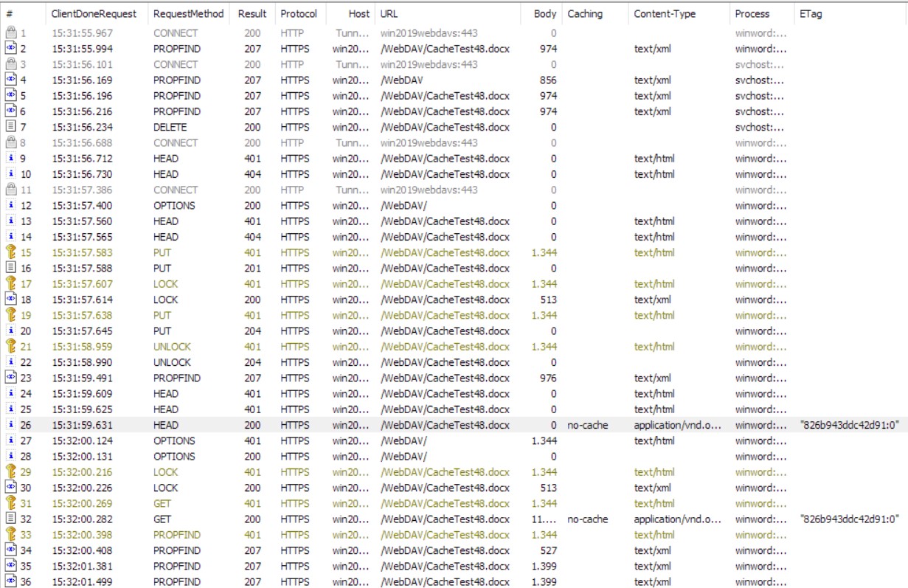Click the ETag column header to sort
908x588 pixels.
coord(811,12)
